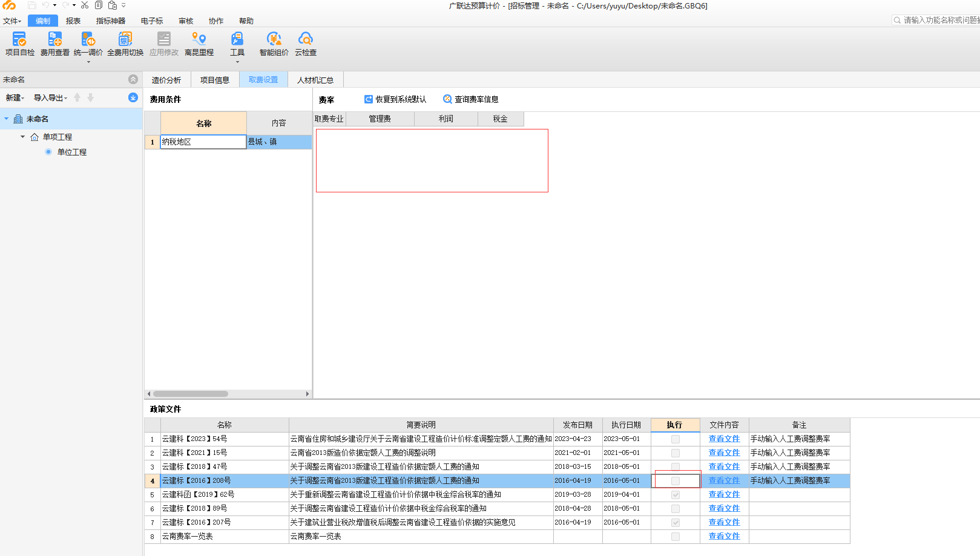
Task: Open the 文件 dropdown menu
Action: coord(12,21)
